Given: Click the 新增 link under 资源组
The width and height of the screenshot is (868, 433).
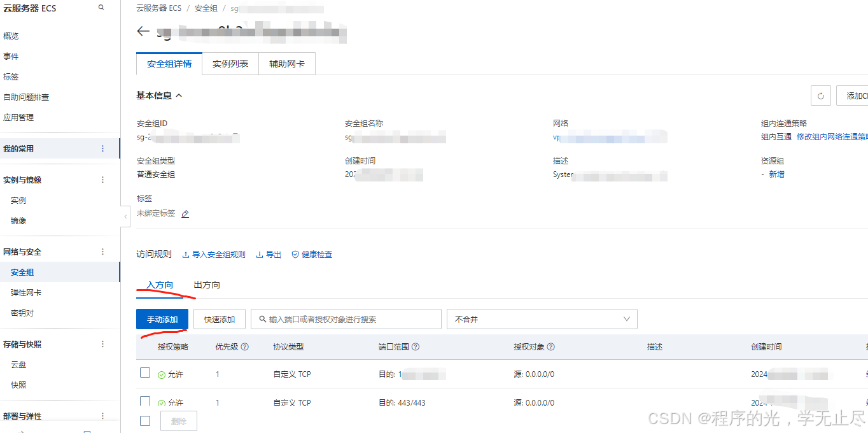Looking at the screenshot, I should coord(776,173).
